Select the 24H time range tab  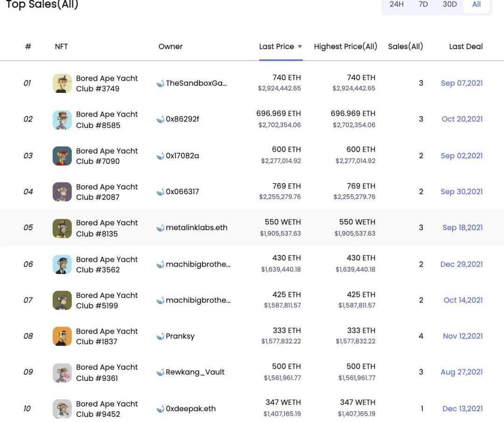(x=396, y=4)
